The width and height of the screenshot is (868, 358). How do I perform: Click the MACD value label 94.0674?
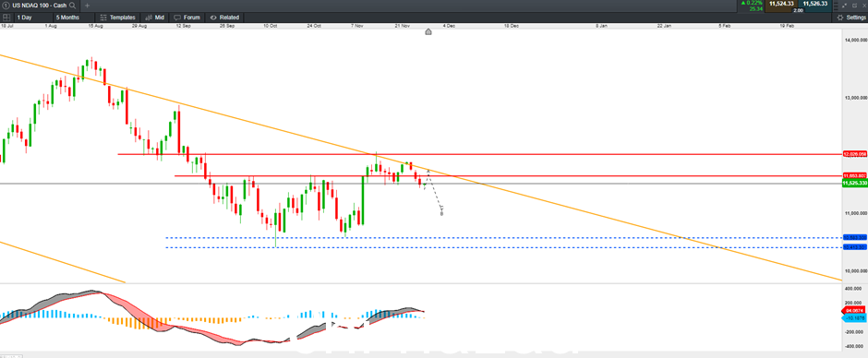[x=854, y=311]
